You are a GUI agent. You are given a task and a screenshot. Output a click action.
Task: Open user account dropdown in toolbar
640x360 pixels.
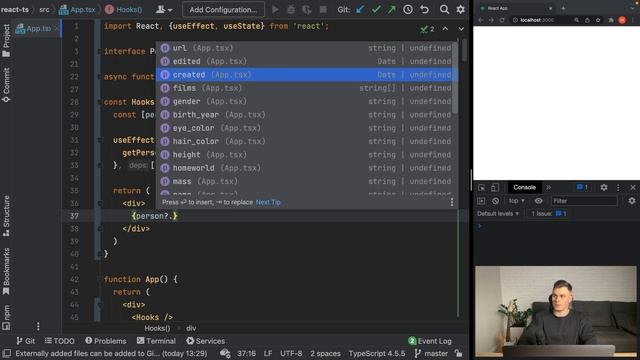(x=164, y=9)
